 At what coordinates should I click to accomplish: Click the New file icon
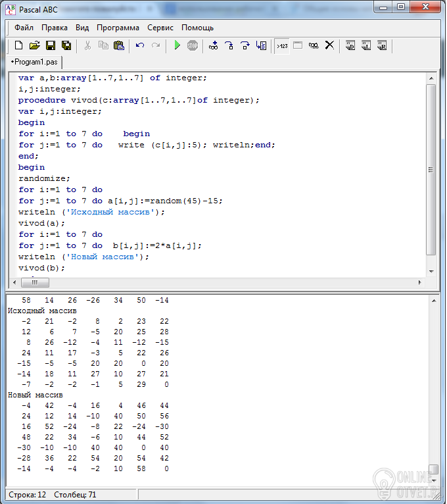click(x=18, y=45)
